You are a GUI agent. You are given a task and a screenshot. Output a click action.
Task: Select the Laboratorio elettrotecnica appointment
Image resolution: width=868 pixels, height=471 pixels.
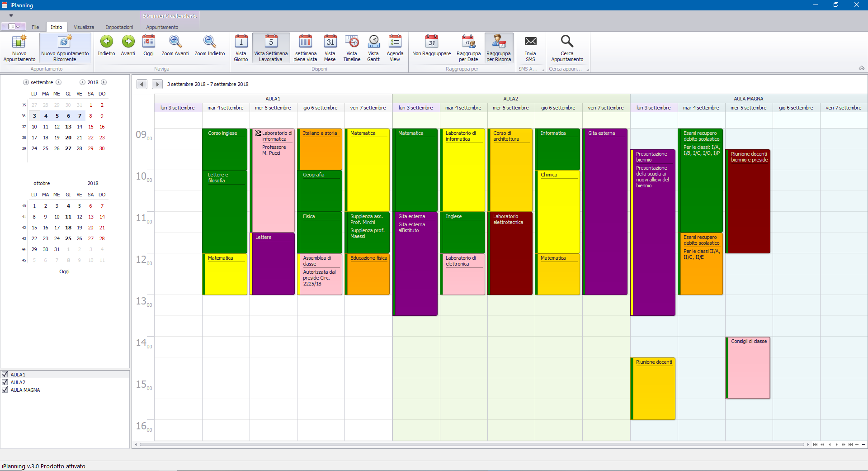tap(510, 253)
